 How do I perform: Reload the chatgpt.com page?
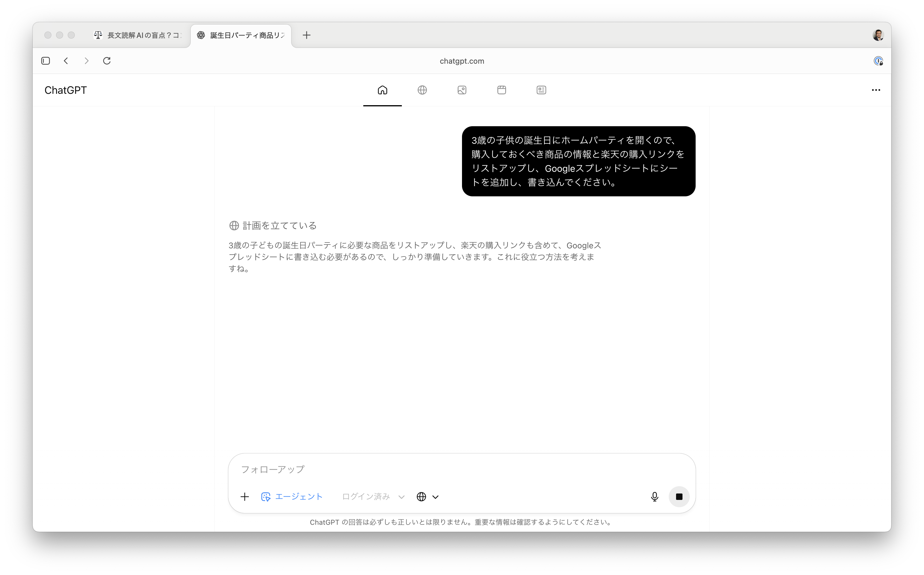point(107,61)
